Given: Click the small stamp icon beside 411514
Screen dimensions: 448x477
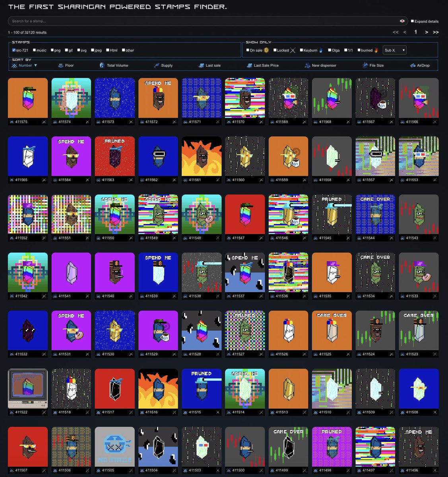Looking at the screenshot, I should 229,412.
